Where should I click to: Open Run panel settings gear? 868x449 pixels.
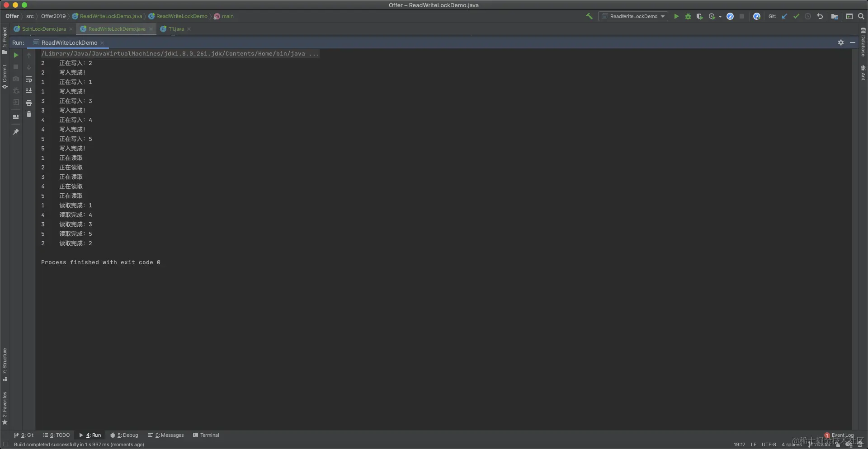[841, 42]
